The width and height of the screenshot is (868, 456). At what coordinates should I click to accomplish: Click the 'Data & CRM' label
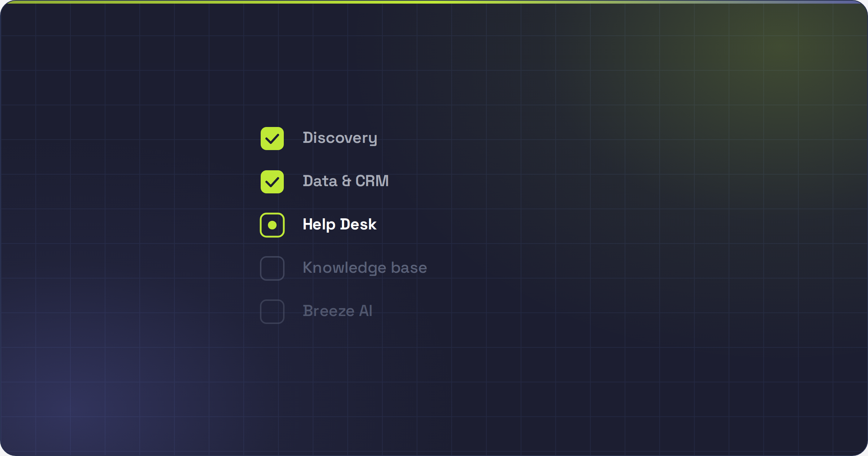(x=346, y=181)
